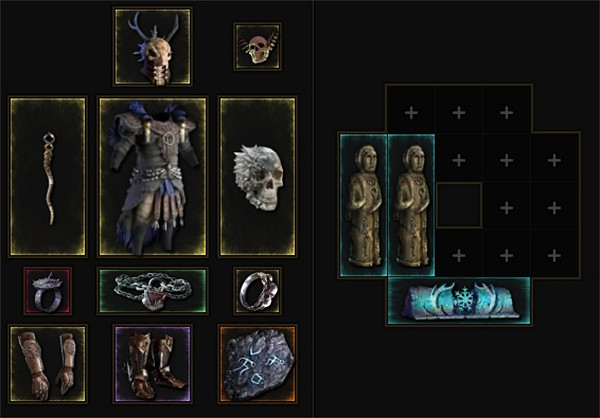
Task: Click the plus slot right of idols
Action: (459, 160)
